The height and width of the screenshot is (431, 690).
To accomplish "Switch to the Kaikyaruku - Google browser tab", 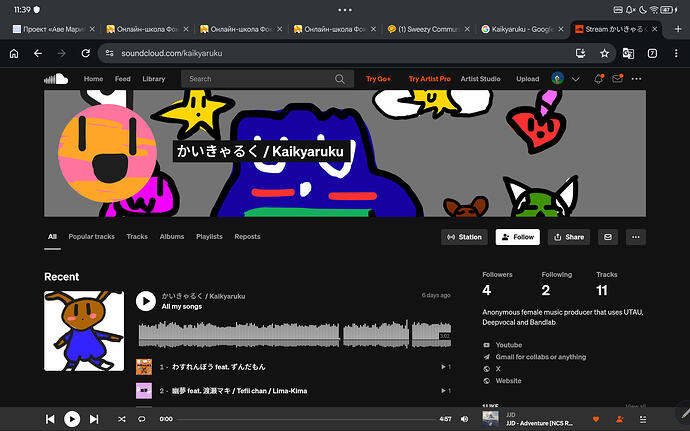I will coord(522,29).
